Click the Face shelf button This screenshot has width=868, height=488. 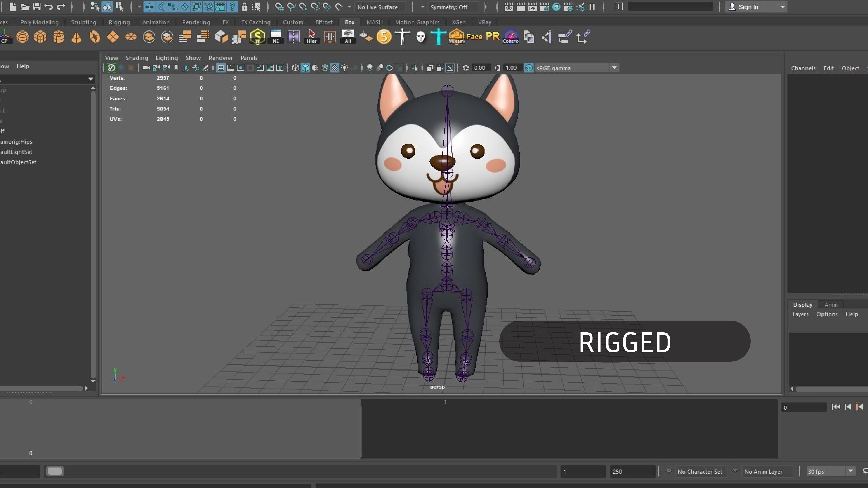[x=474, y=36]
